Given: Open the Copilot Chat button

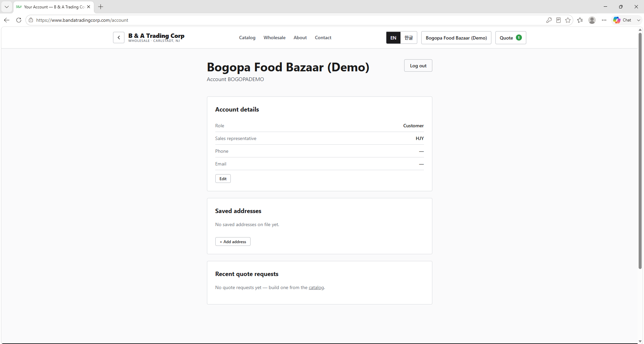Looking at the screenshot, I should pos(623,20).
